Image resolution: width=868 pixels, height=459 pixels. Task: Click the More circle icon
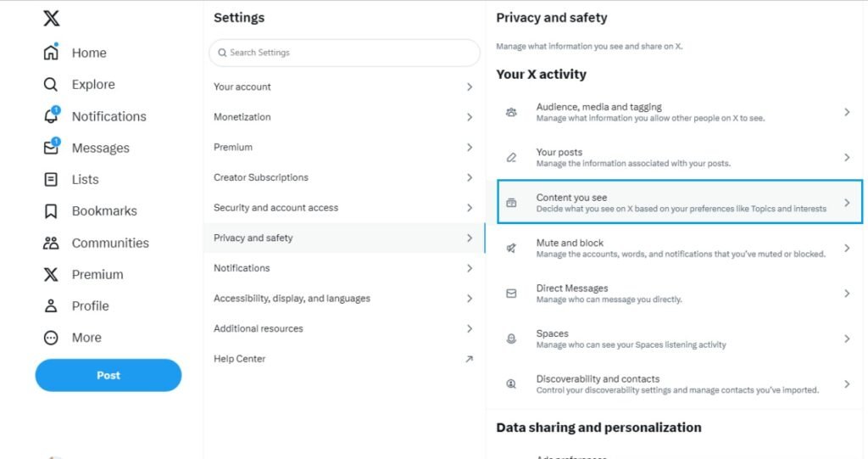pyautogui.click(x=51, y=338)
